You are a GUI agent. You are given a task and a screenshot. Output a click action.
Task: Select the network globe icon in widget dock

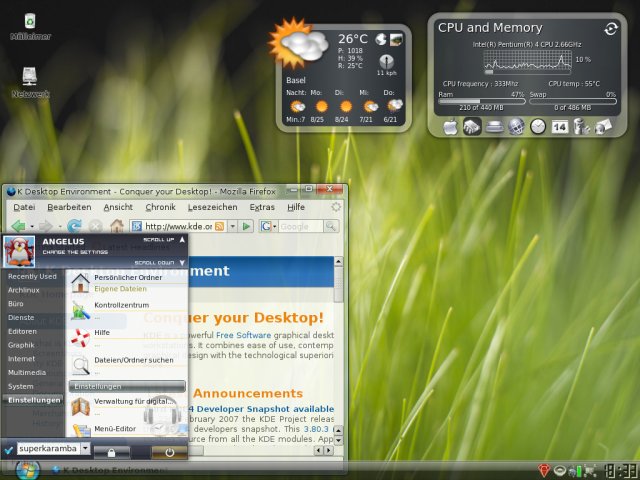(x=516, y=127)
